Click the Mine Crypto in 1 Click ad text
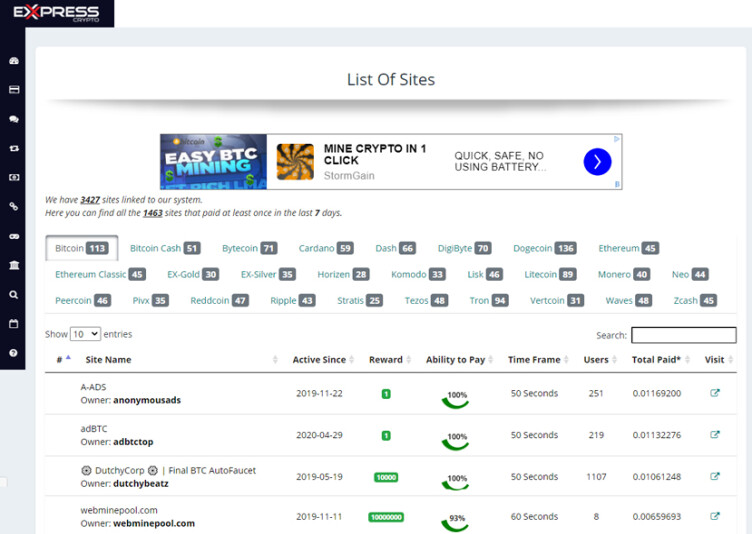 375,154
